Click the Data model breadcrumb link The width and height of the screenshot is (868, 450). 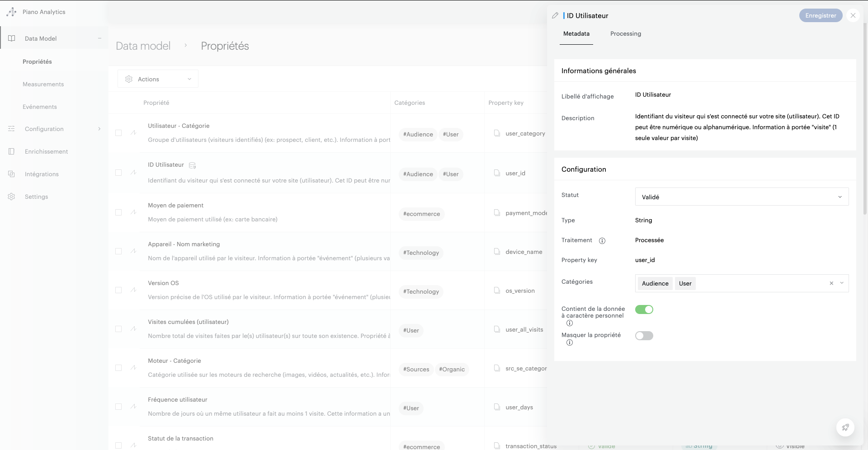coord(143,46)
